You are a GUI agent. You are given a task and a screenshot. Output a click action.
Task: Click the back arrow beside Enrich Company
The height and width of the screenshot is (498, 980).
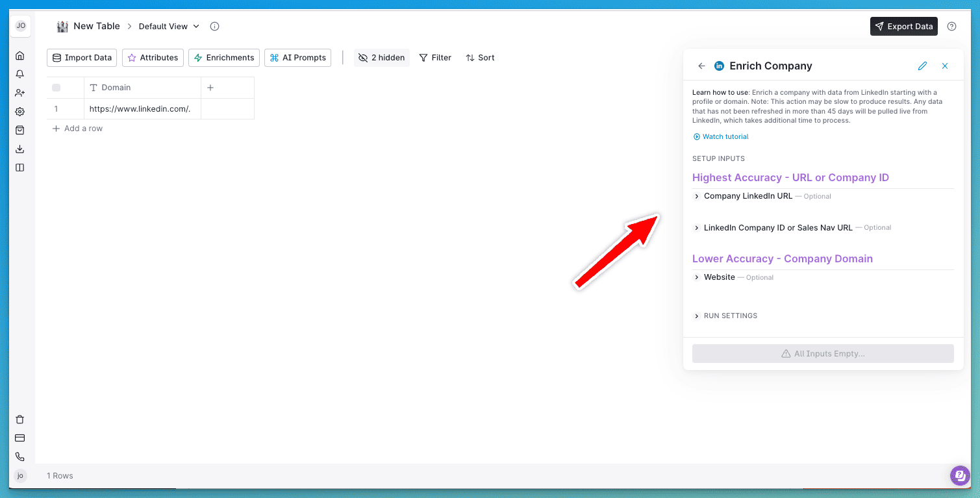(701, 66)
